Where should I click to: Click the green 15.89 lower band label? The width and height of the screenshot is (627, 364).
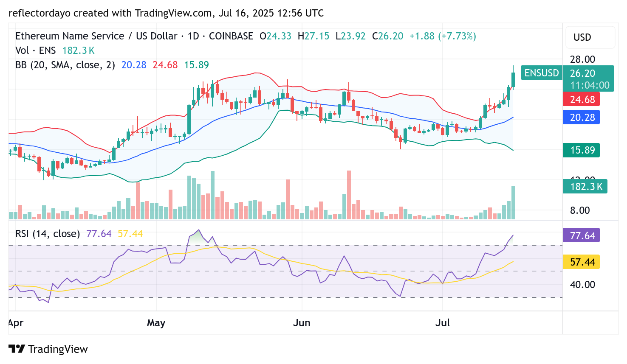coord(582,150)
